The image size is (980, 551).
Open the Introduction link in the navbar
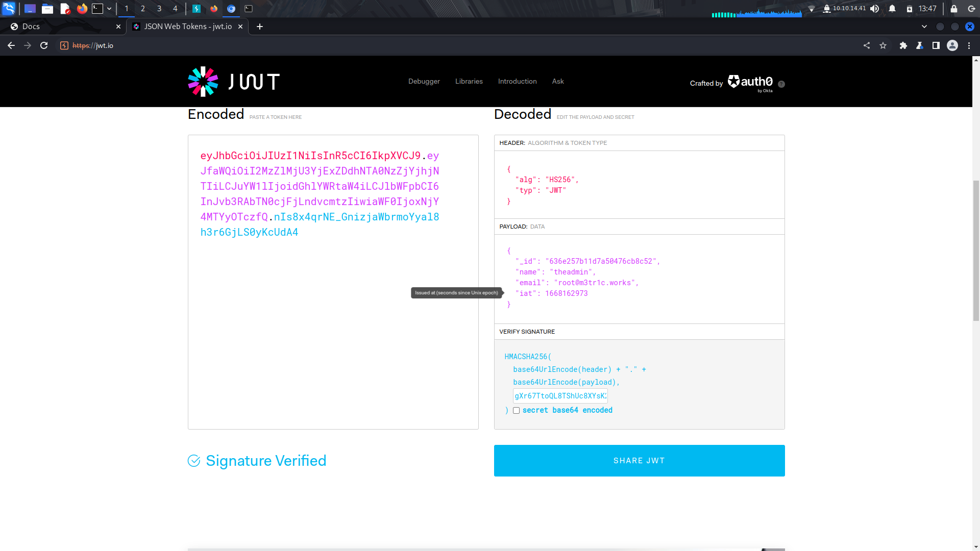[517, 81]
